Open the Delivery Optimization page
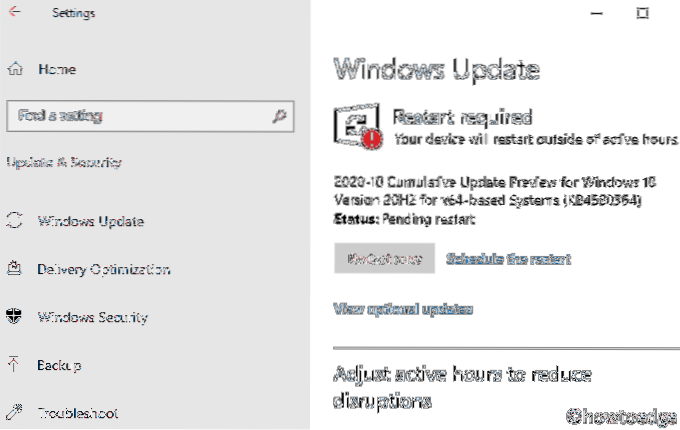Image resolution: width=680 pixels, height=430 pixels. click(x=103, y=269)
